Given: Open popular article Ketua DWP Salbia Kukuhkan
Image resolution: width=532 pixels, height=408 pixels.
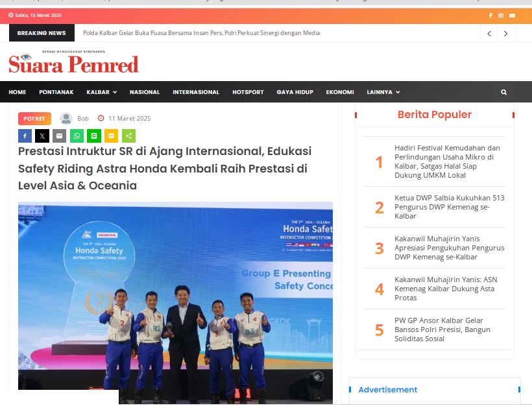Looking at the screenshot, I should [449, 207].
